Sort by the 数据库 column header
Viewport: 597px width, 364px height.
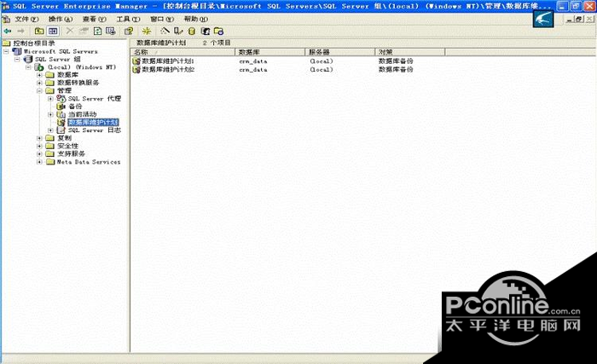[x=270, y=52]
